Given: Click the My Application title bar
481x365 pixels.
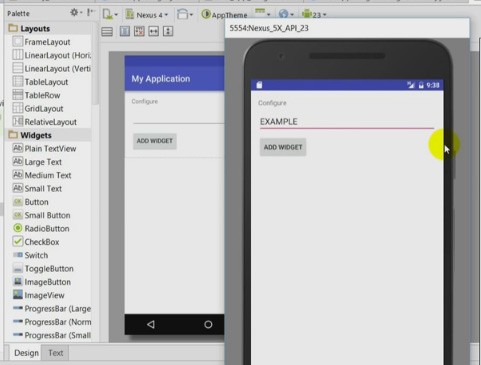Looking at the screenshot, I should coord(175,79).
